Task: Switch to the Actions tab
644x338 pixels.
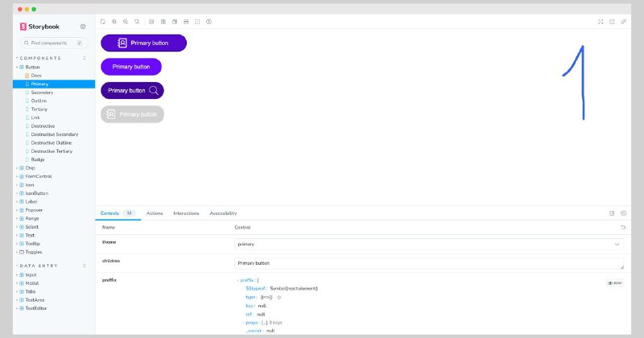Action: pos(155,213)
